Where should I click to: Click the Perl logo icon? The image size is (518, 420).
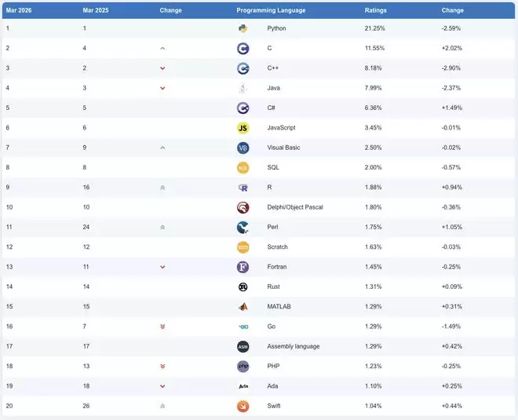(243, 227)
